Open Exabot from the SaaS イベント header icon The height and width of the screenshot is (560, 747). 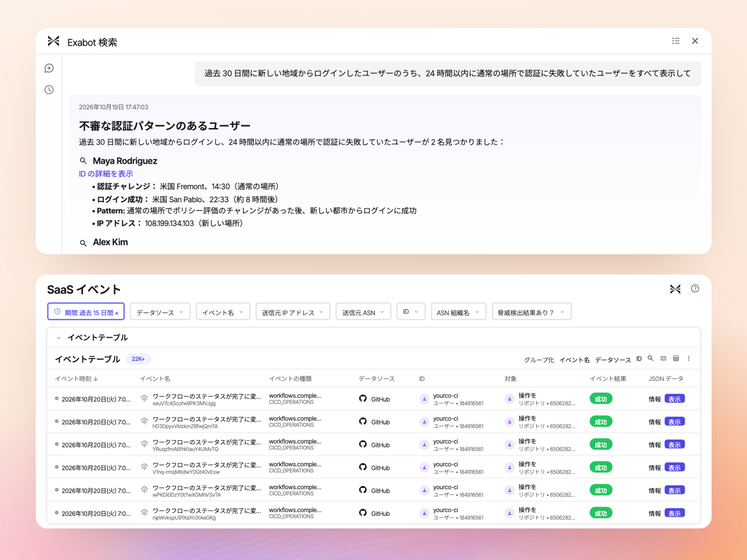click(675, 289)
